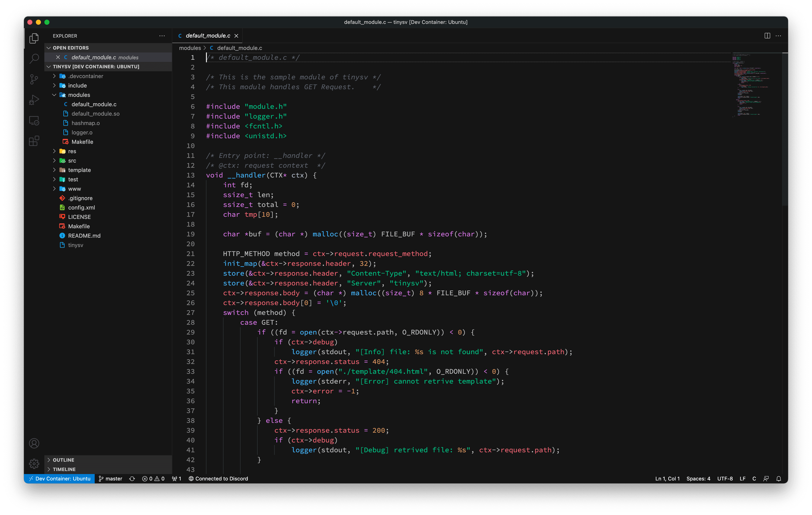Click default_module.c in breadcrumb
This screenshot has height=515, width=812.
coord(236,48)
